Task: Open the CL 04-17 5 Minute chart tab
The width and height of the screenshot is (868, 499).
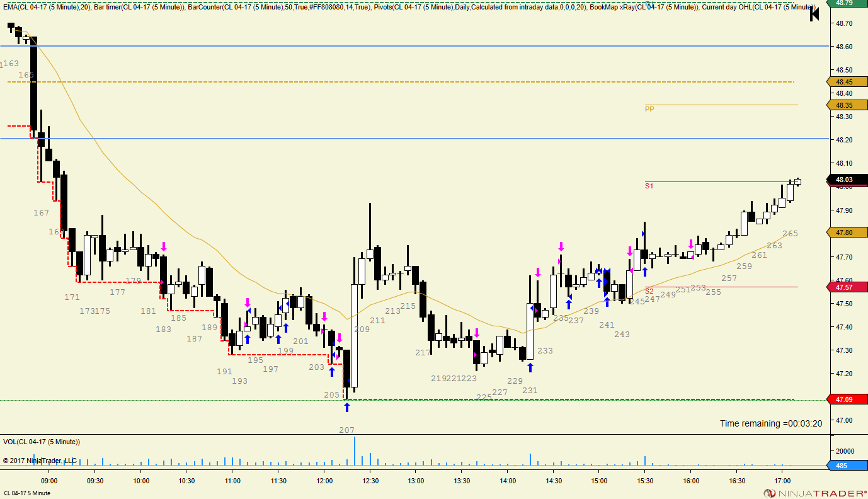Action: (x=27, y=493)
